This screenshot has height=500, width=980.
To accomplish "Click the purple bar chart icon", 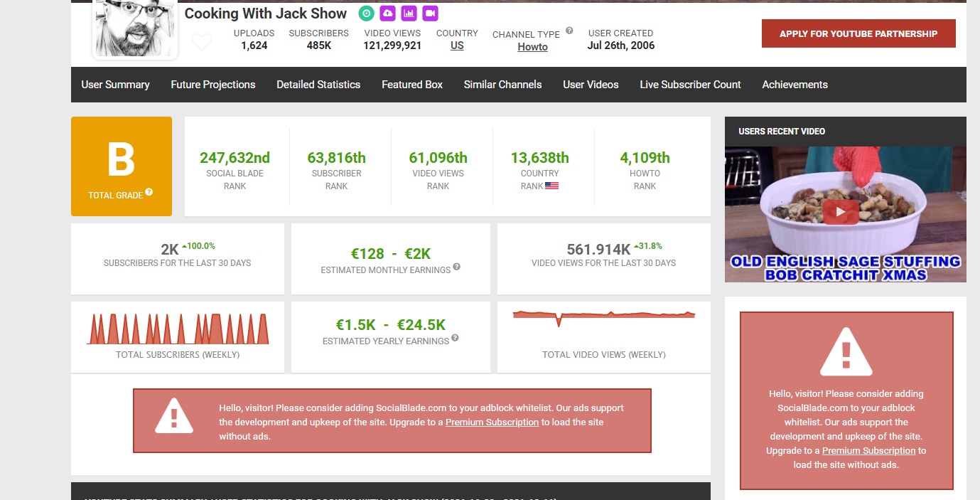I will 409,14.
